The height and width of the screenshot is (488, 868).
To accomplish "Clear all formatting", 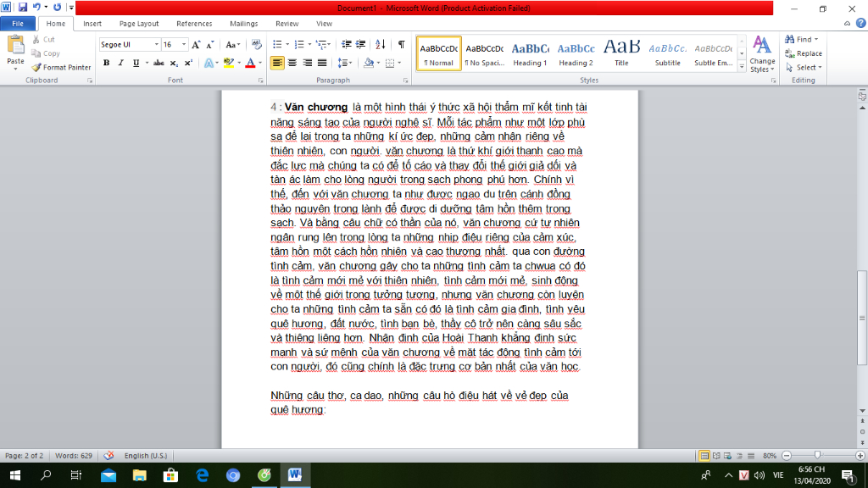I will click(256, 45).
